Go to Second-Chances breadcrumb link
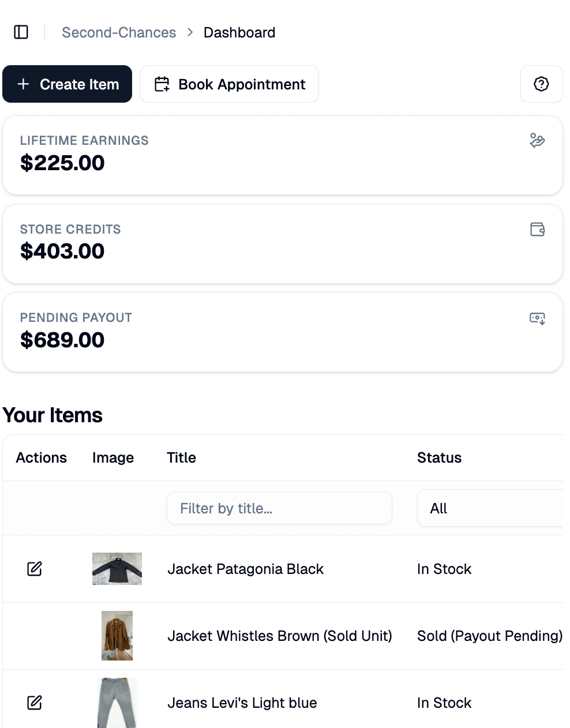570x728 pixels. pyautogui.click(x=119, y=32)
